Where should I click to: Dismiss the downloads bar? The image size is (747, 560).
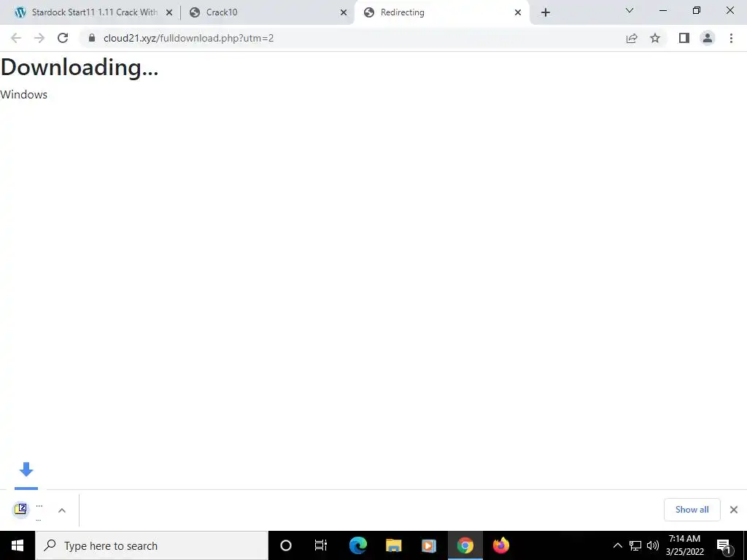pyautogui.click(x=734, y=510)
